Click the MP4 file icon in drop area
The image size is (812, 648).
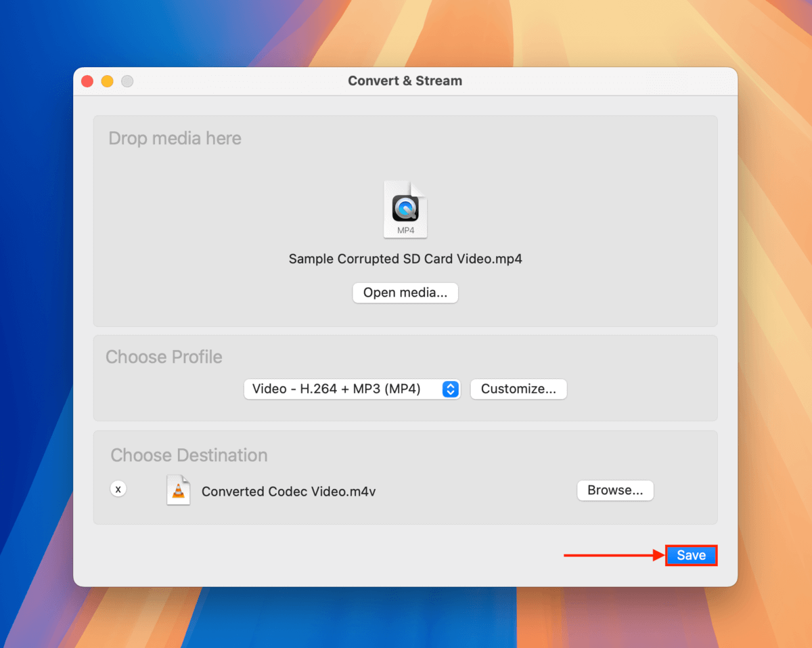[x=405, y=209]
